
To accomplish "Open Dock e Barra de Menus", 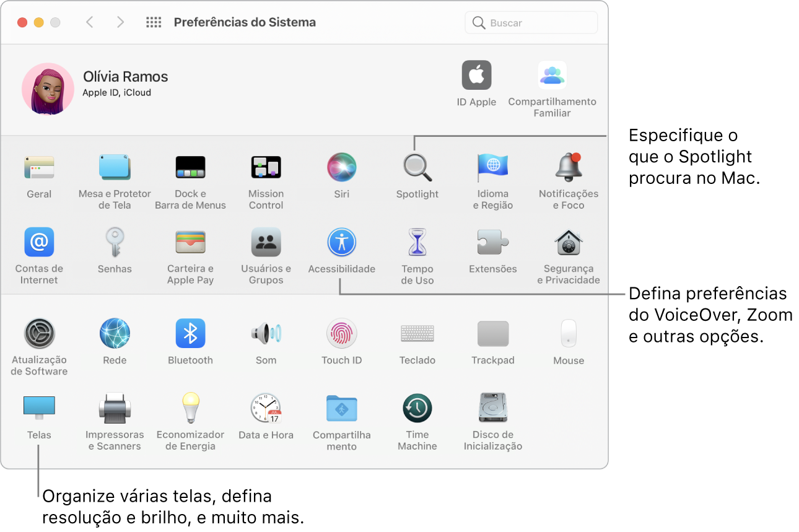I will [x=190, y=167].
